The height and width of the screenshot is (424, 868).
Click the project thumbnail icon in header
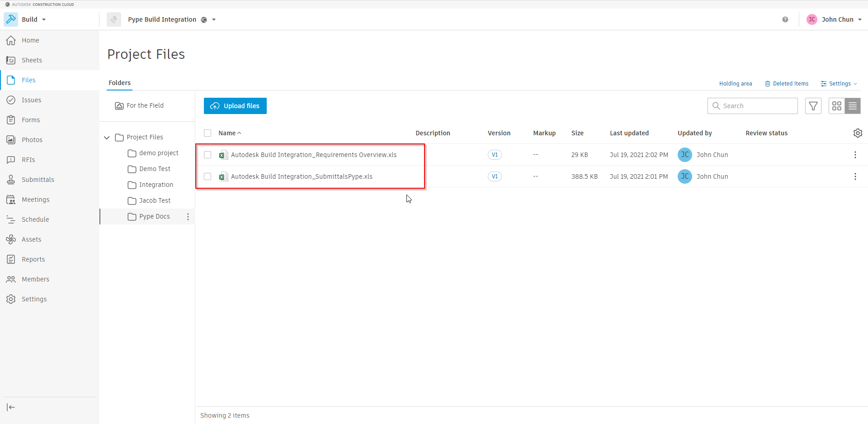(114, 19)
